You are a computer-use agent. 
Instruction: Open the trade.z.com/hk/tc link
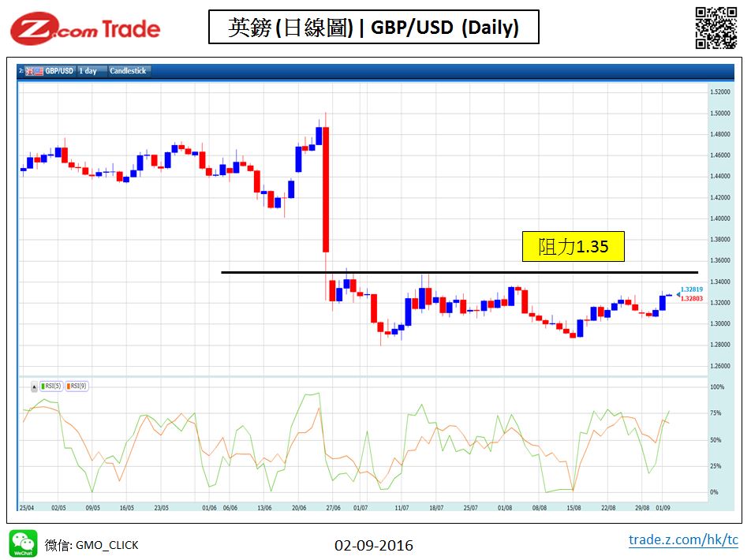tap(683, 539)
